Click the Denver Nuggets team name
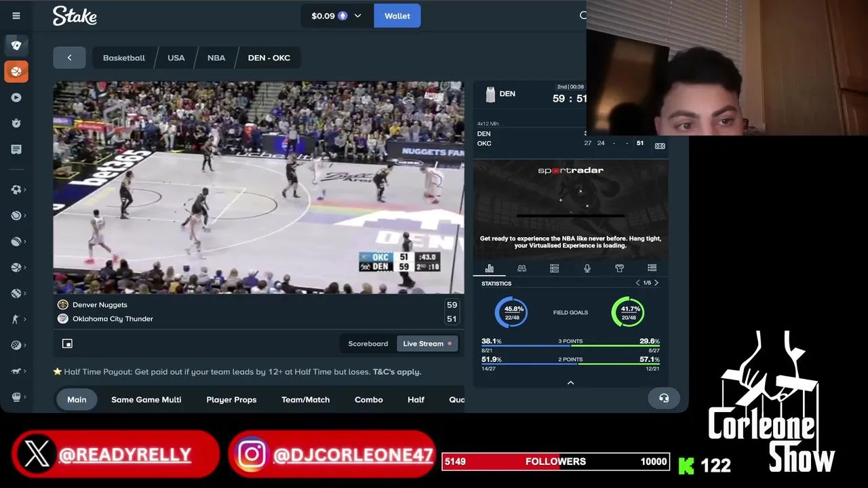Screen dimensions: 868x488 pyautogui.click(x=100, y=305)
